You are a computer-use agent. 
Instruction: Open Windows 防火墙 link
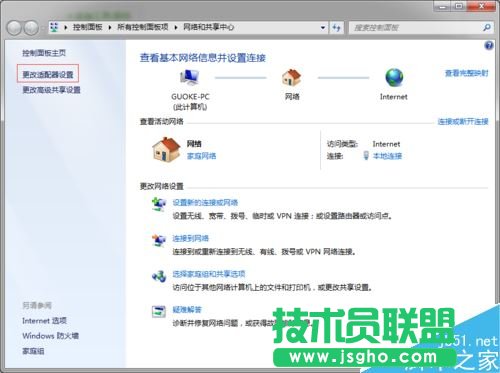coord(50,336)
